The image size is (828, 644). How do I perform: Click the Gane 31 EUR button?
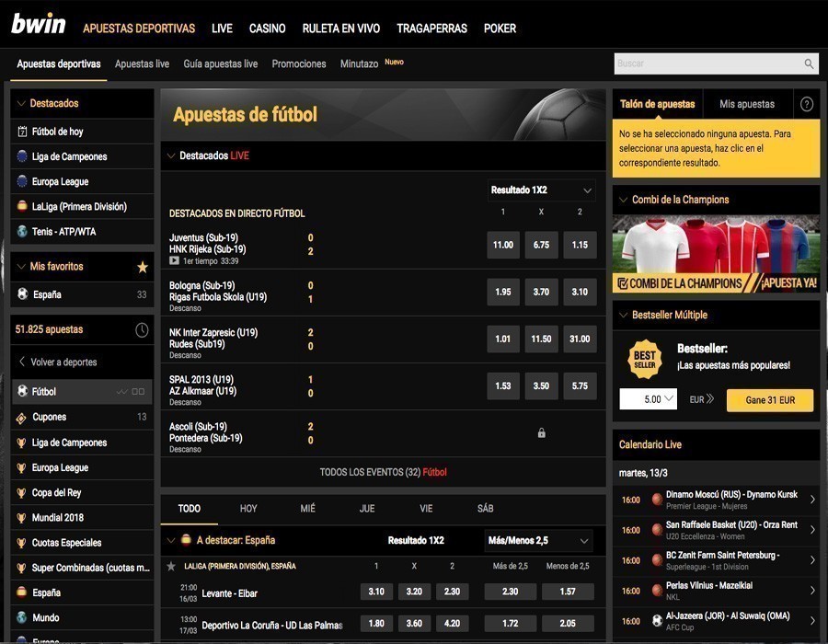(770, 400)
